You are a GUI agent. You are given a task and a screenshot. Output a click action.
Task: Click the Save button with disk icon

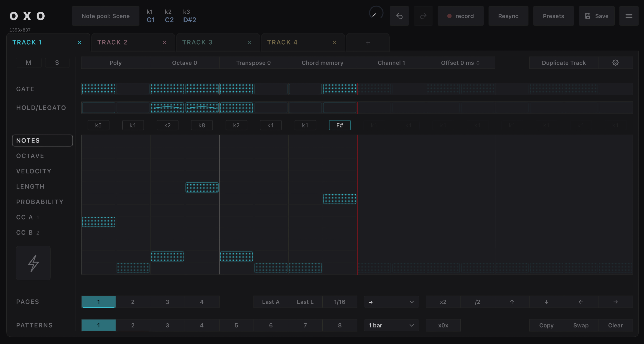point(597,16)
